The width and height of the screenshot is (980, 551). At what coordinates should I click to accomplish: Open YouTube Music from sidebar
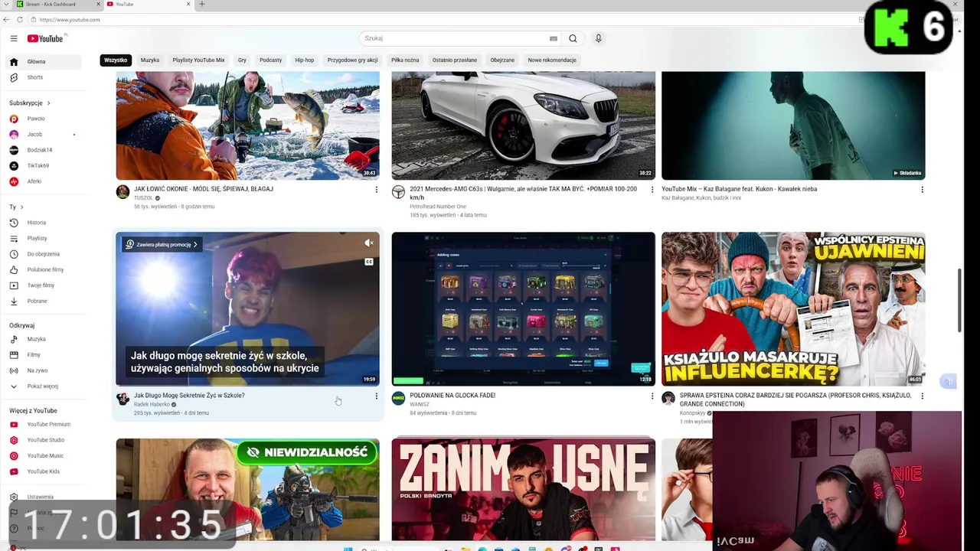(44, 455)
